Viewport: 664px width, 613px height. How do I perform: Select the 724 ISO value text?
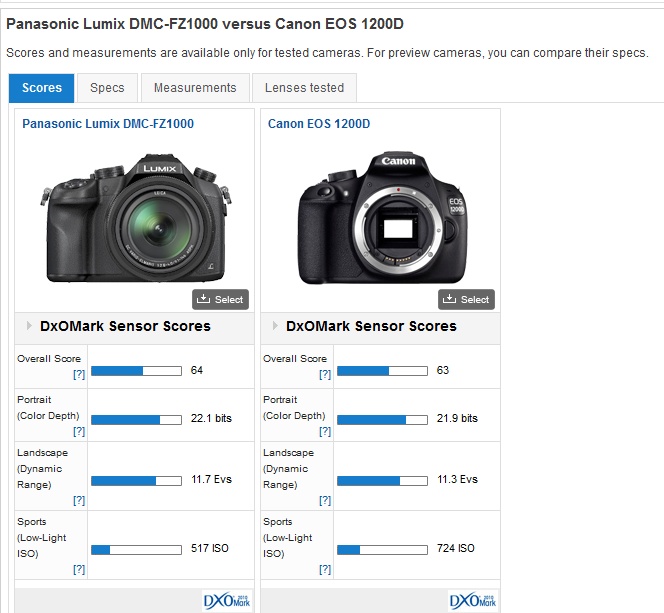point(456,548)
